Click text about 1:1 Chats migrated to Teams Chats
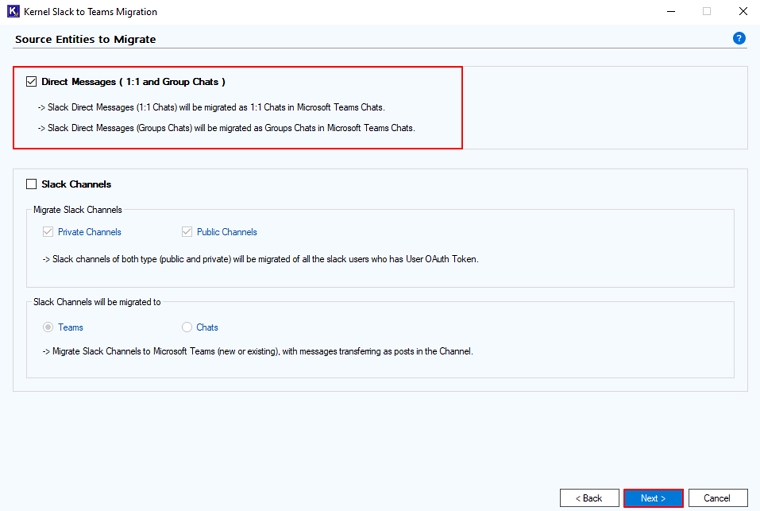This screenshot has height=511, width=760. point(211,107)
